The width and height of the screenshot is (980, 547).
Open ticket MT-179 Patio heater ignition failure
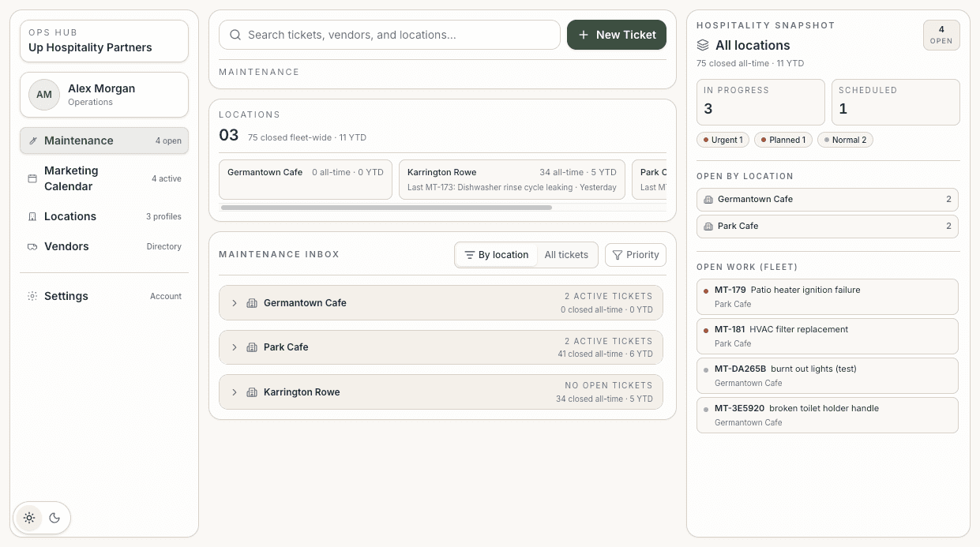(828, 297)
